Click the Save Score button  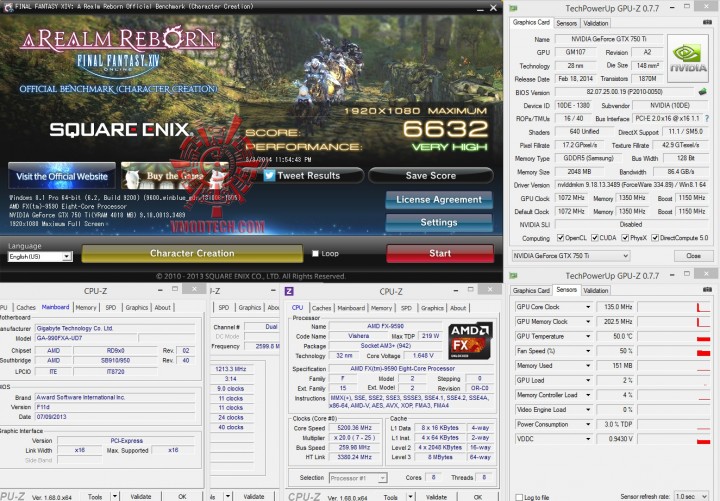[x=431, y=175]
